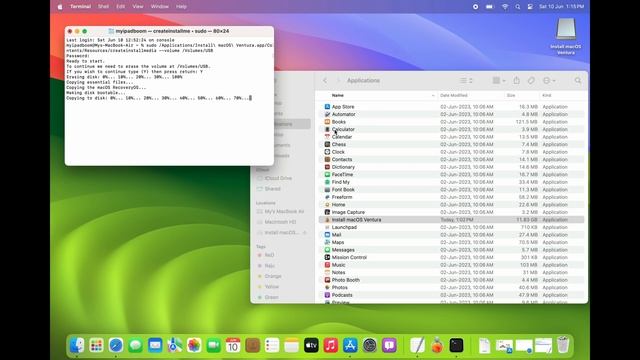
Task: Open Messages in the Dock
Action: pyautogui.click(x=136, y=345)
